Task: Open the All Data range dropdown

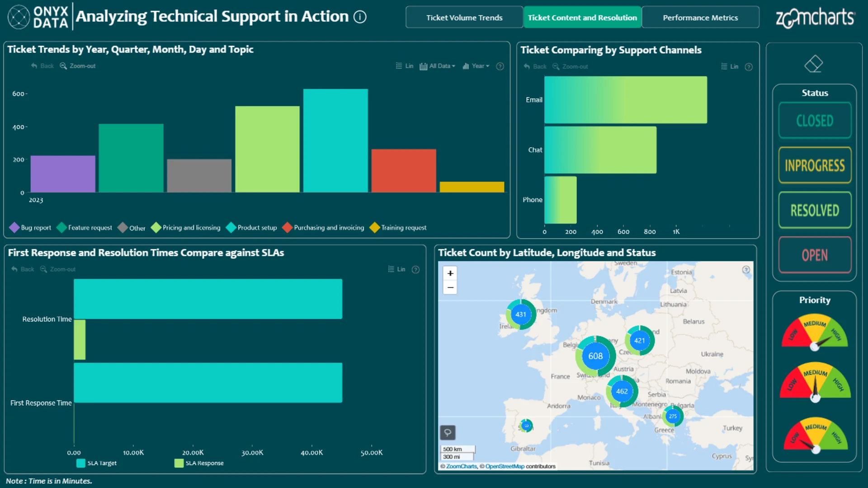Action: 437,66
